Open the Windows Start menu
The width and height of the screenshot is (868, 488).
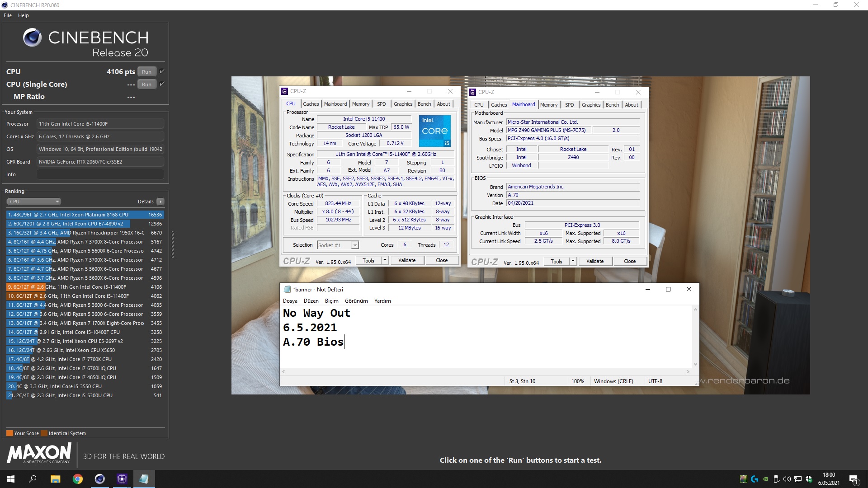(11, 479)
